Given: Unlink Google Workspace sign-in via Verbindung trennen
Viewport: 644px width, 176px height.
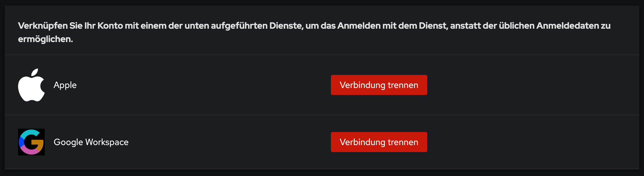Looking at the screenshot, I should 379,142.
